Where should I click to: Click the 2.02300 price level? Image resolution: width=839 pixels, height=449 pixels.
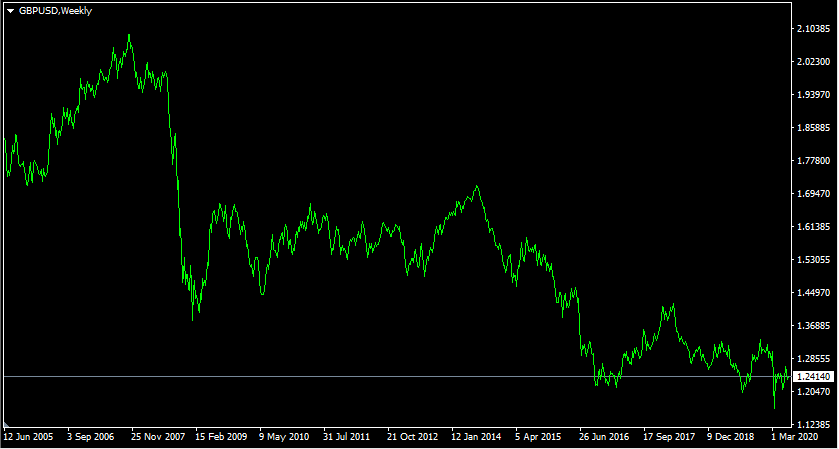pos(813,62)
